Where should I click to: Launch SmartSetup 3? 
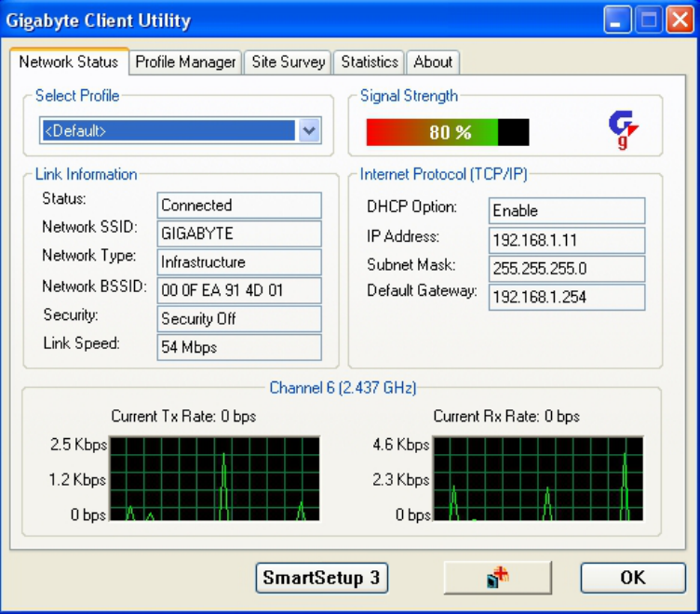(x=321, y=578)
